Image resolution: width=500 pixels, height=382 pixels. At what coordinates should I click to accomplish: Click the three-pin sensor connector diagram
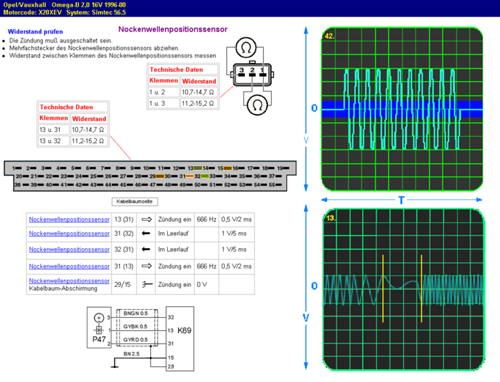(252, 74)
